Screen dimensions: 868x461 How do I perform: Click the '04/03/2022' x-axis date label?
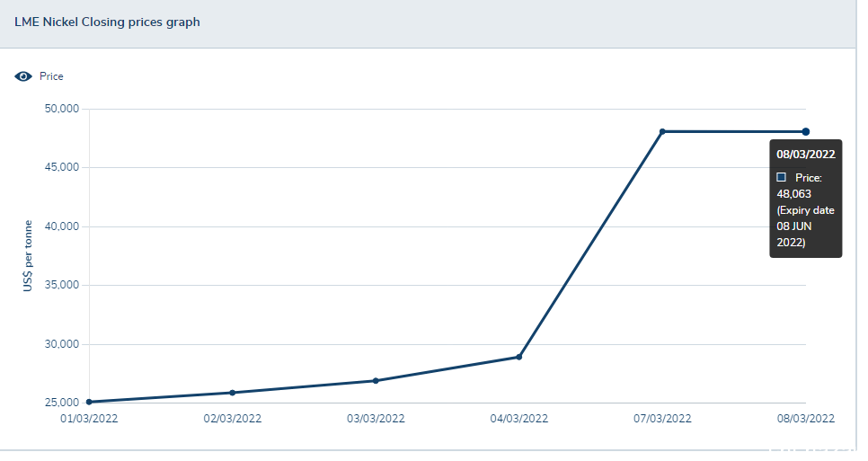pos(519,419)
